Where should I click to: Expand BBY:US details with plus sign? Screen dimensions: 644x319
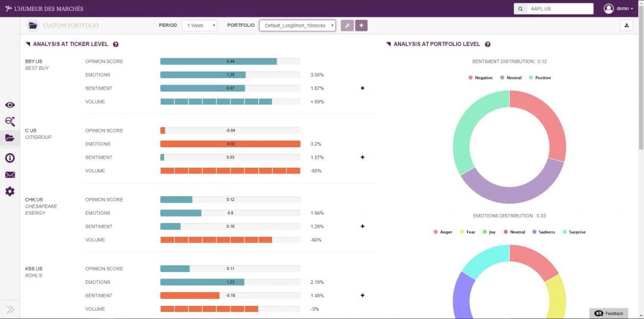click(x=362, y=88)
